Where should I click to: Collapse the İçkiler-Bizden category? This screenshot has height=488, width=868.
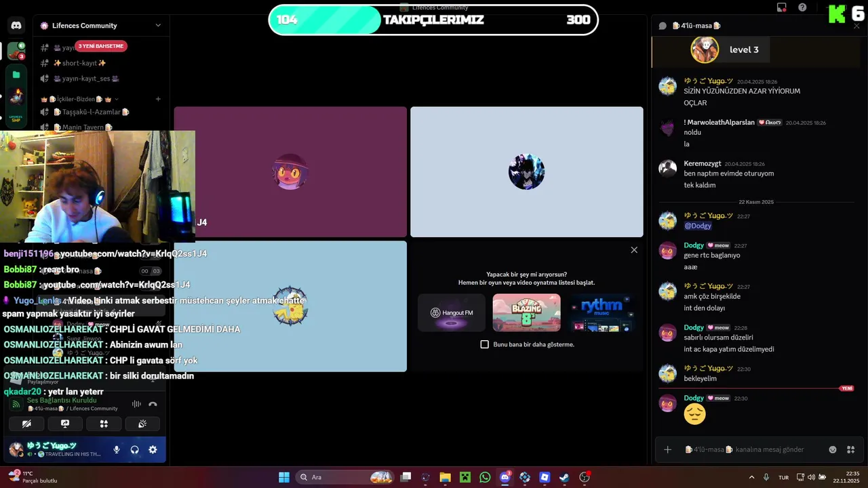[80, 99]
